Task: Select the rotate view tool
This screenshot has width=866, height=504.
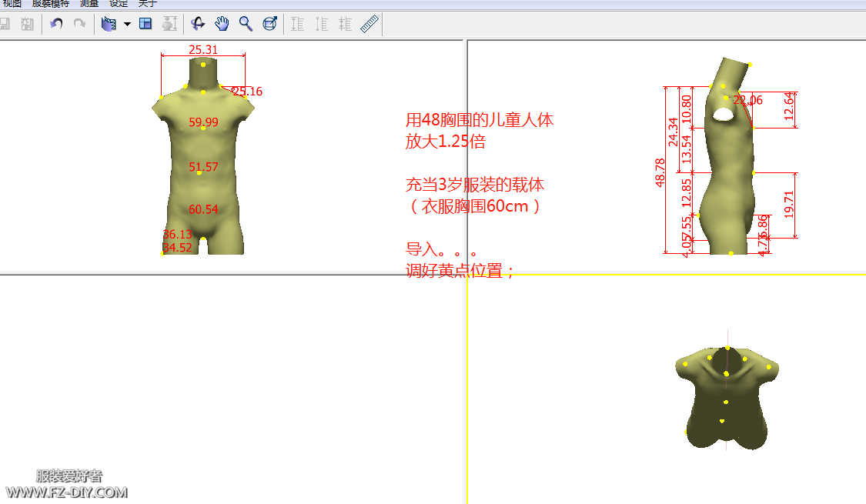Action: click(x=198, y=24)
